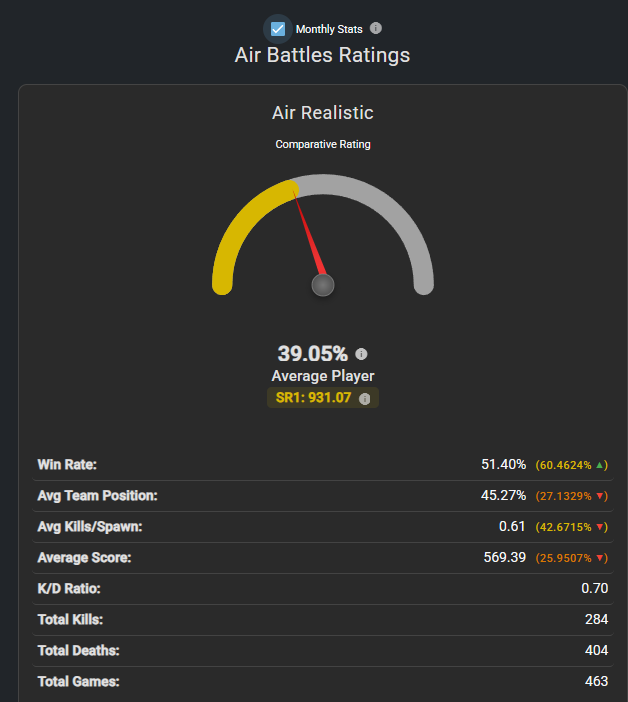This screenshot has height=702, width=628.
Task: Click the Average Player rating label
Action: point(322,376)
